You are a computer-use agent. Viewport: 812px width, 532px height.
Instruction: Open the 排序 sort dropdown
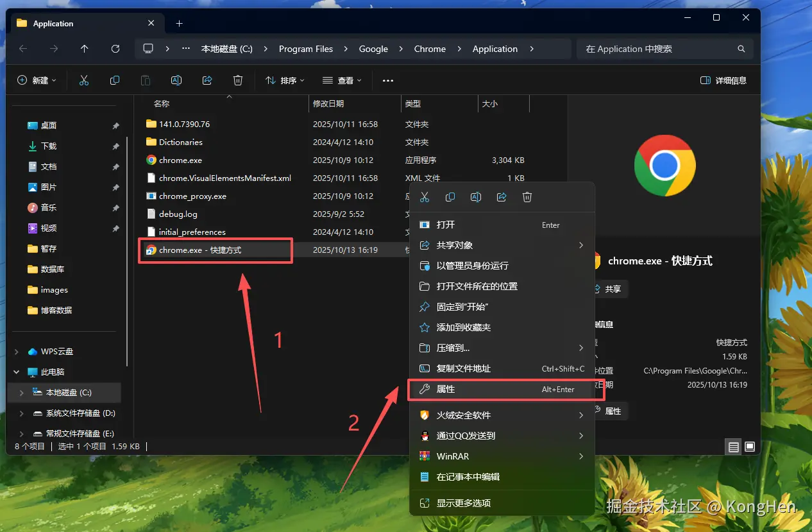point(285,80)
